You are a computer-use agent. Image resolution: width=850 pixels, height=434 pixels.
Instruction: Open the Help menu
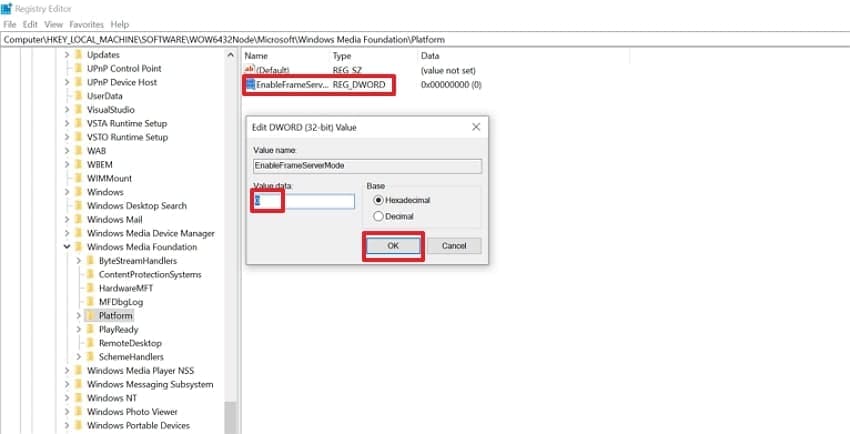point(119,24)
